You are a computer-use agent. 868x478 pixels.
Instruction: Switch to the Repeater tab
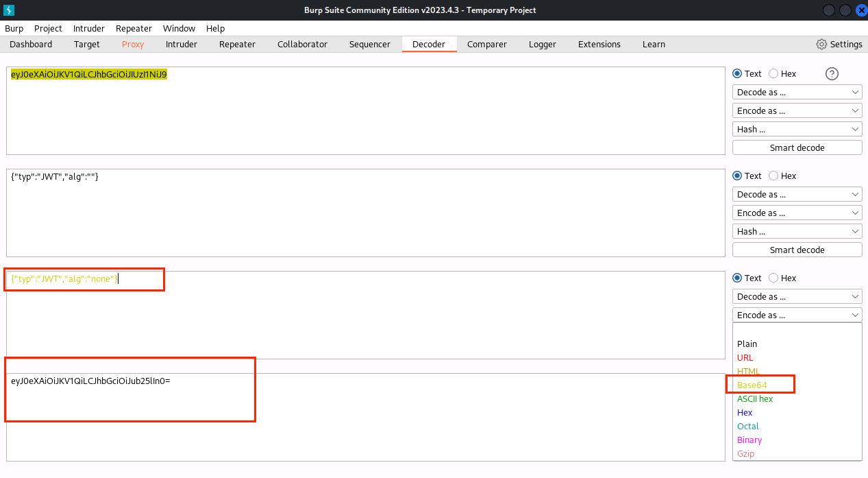237,44
